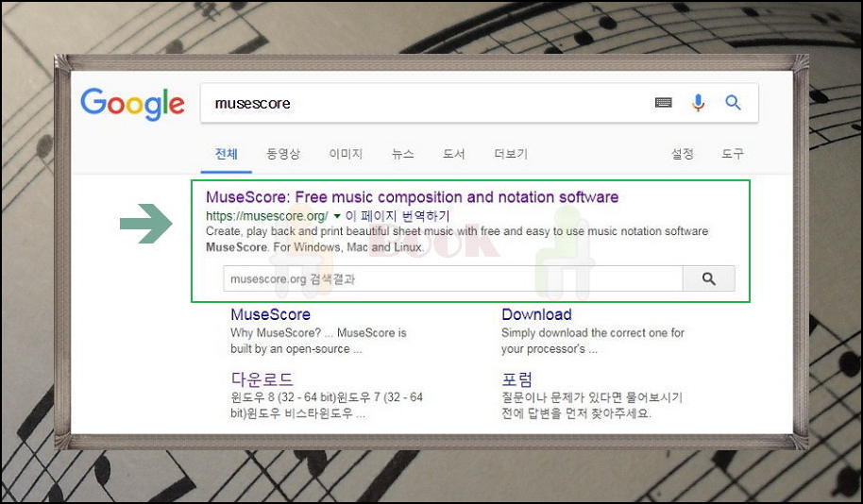Start voice search with microphone icon
Image resolution: width=863 pixels, height=504 pixels.
coord(698,103)
